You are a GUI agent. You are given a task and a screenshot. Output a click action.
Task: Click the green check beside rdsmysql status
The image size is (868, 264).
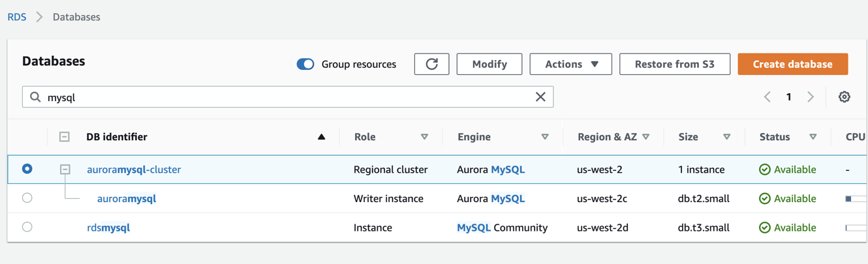click(x=765, y=227)
